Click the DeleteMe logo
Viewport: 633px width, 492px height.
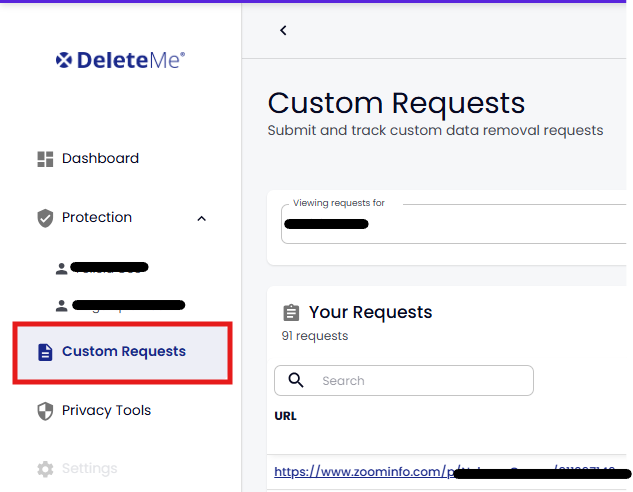[120, 60]
